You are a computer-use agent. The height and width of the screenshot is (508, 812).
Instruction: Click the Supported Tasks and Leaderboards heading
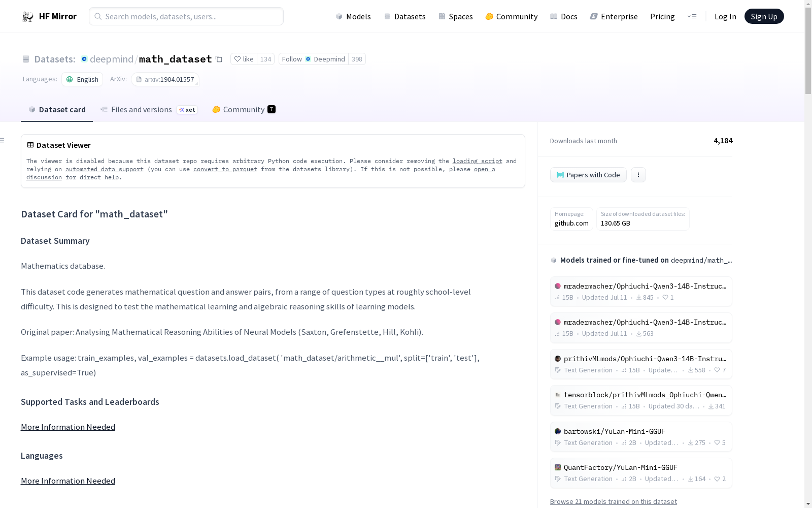(90, 402)
